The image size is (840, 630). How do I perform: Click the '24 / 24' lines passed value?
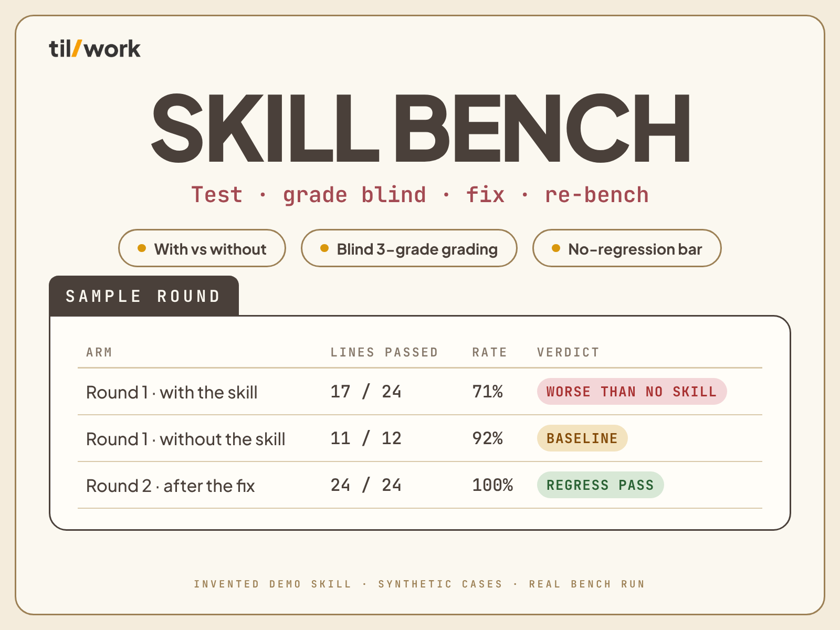366,485
